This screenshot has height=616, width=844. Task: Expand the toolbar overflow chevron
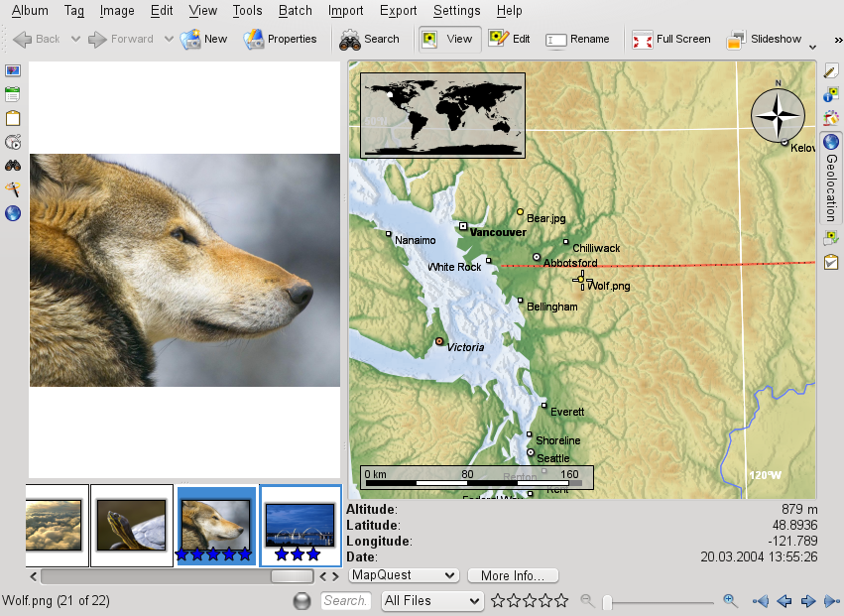[836, 42]
